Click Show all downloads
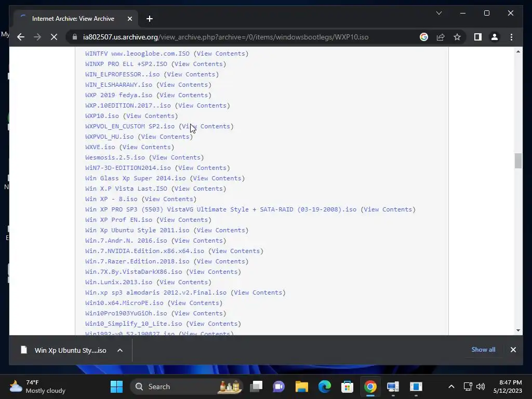This screenshot has width=532, height=399. pyautogui.click(x=483, y=350)
